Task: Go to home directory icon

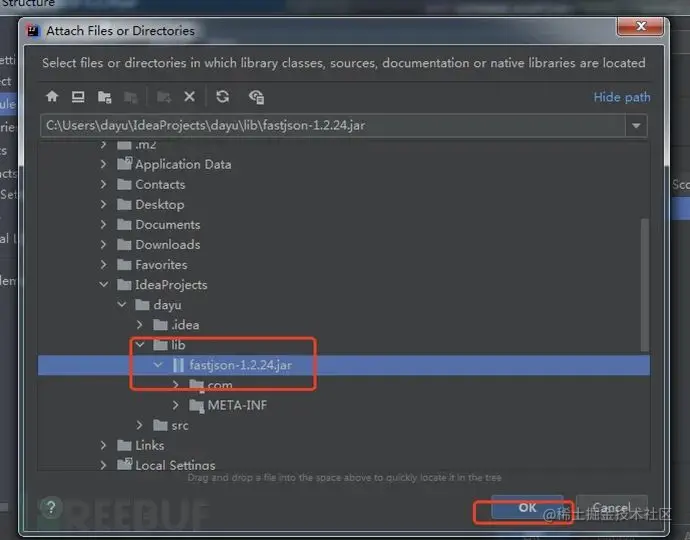Action: (x=52, y=96)
